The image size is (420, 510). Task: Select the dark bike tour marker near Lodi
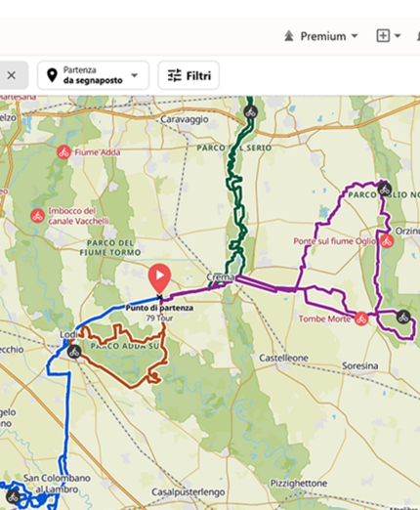tap(74, 352)
